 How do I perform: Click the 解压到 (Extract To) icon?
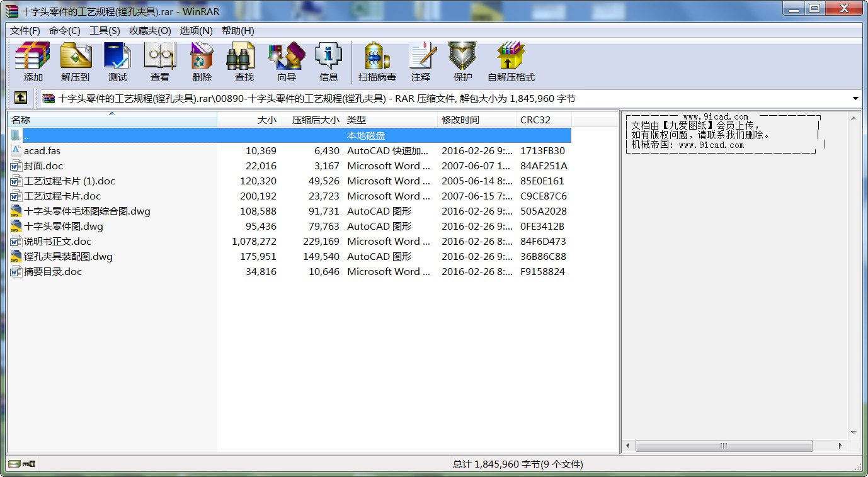click(76, 62)
